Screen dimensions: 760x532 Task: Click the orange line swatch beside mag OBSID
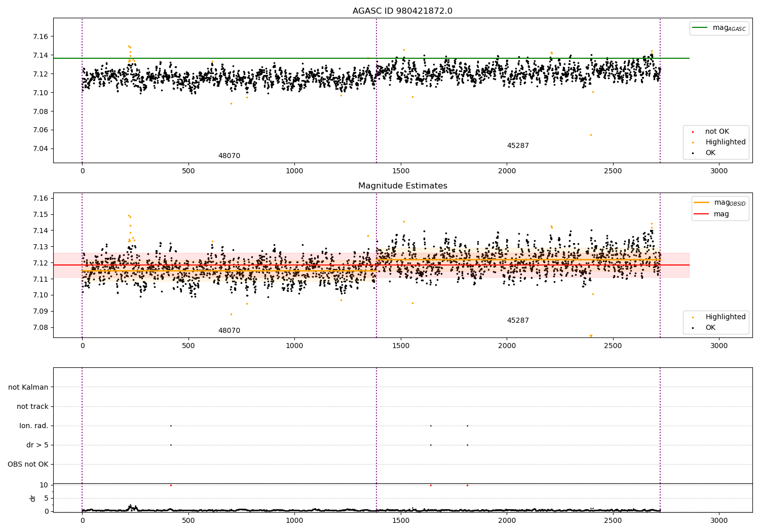702,203
